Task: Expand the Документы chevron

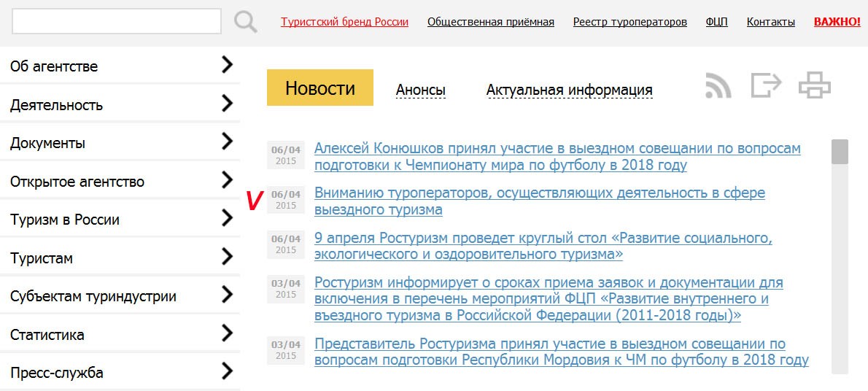Action: coord(227,142)
